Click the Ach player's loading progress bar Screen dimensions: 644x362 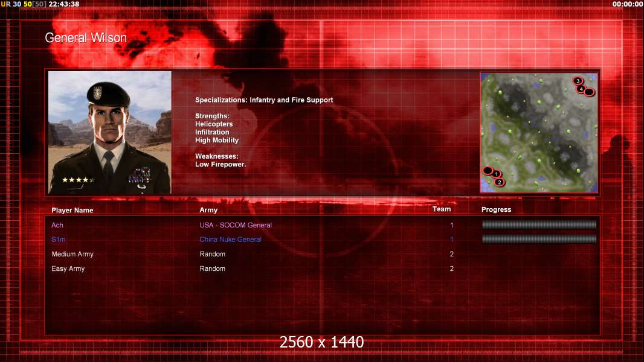pyautogui.click(x=539, y=224)
